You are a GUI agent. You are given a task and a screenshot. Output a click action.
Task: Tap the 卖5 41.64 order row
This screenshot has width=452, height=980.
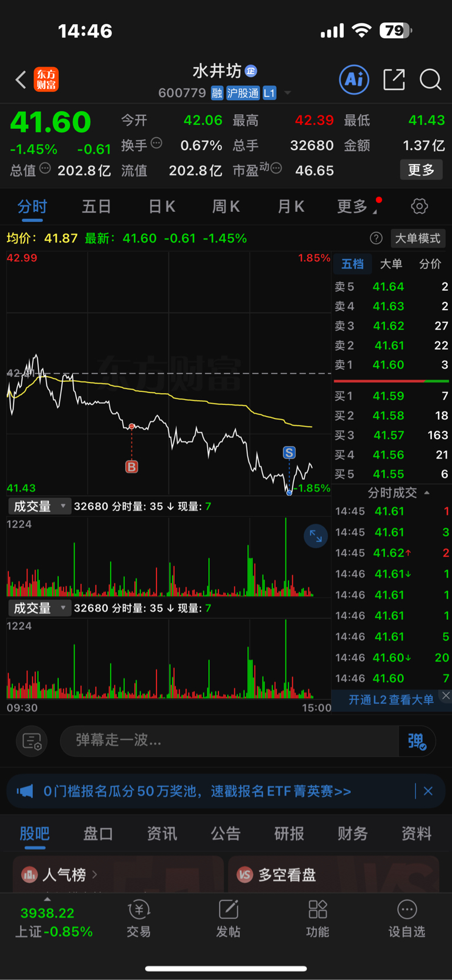(x=391, y=287)
